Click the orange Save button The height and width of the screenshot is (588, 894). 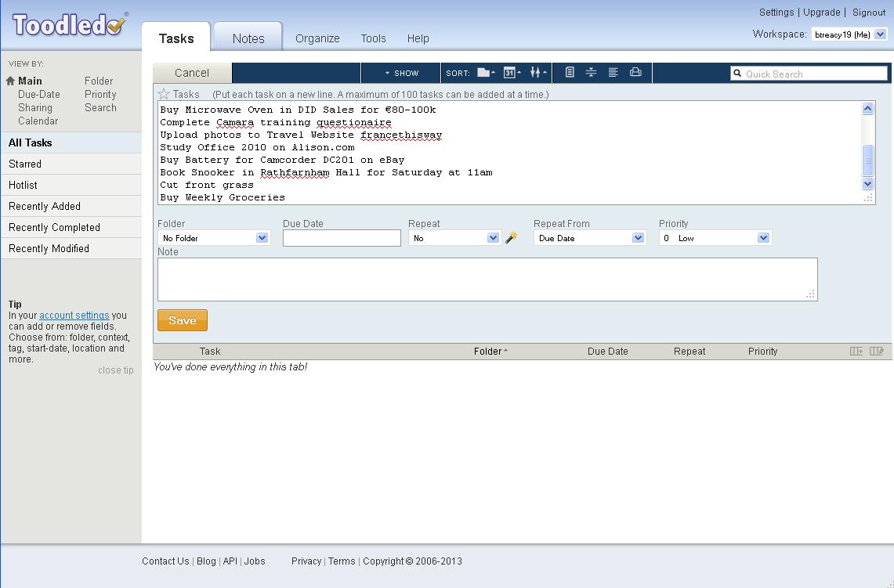pos(183,320)
